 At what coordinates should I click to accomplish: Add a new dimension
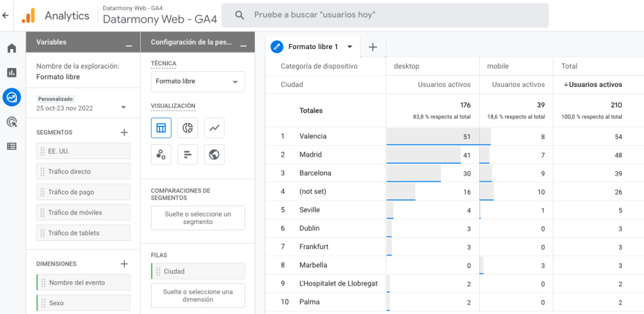point(124,264)
